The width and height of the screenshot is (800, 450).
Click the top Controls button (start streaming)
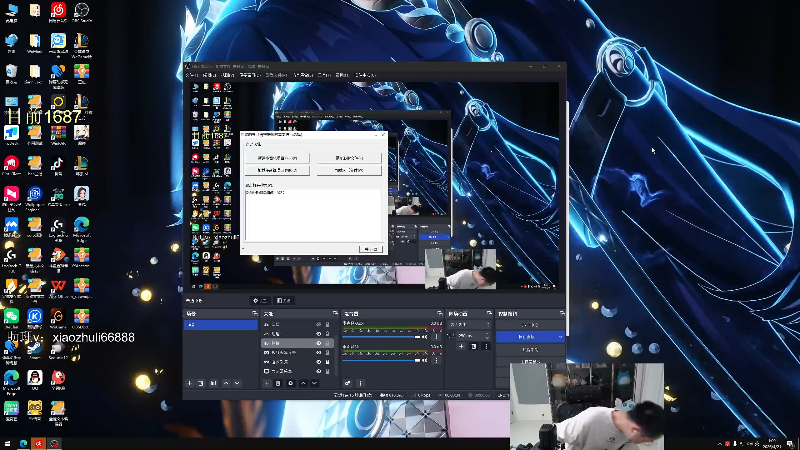[x=530, y=324]
